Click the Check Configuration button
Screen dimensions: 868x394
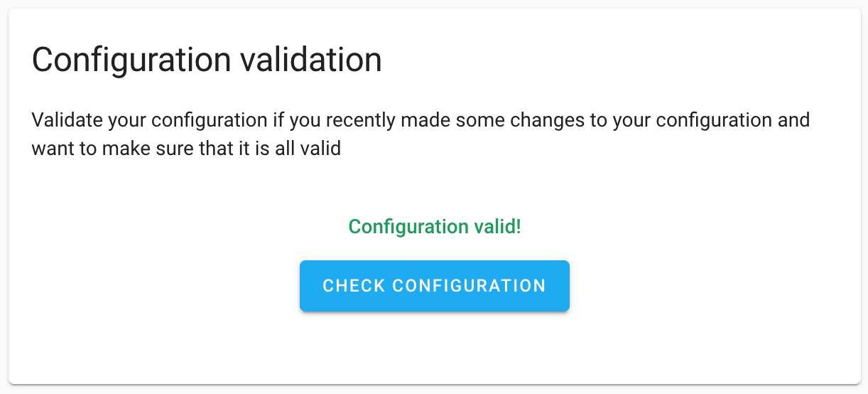[434, 286]
